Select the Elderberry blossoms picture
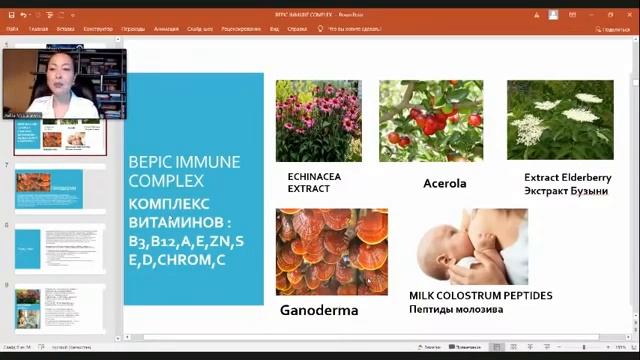This screenshot has width=640, height=360. point(560,120)
